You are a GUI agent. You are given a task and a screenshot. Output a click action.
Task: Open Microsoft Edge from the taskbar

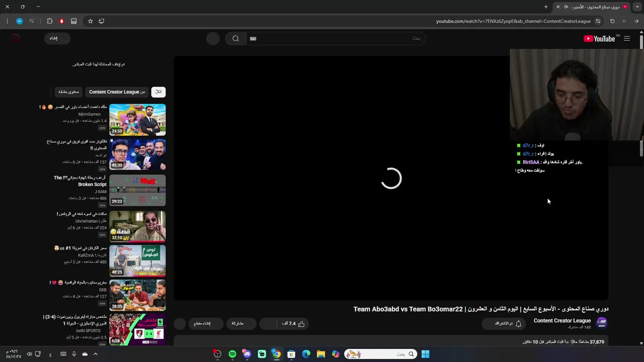tap(306, 354)
